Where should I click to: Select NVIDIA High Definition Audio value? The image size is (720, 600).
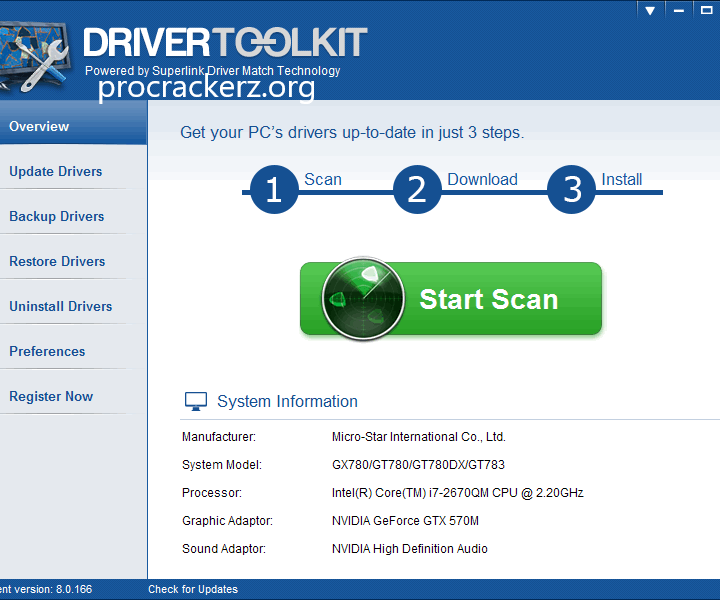click(410, 549)
